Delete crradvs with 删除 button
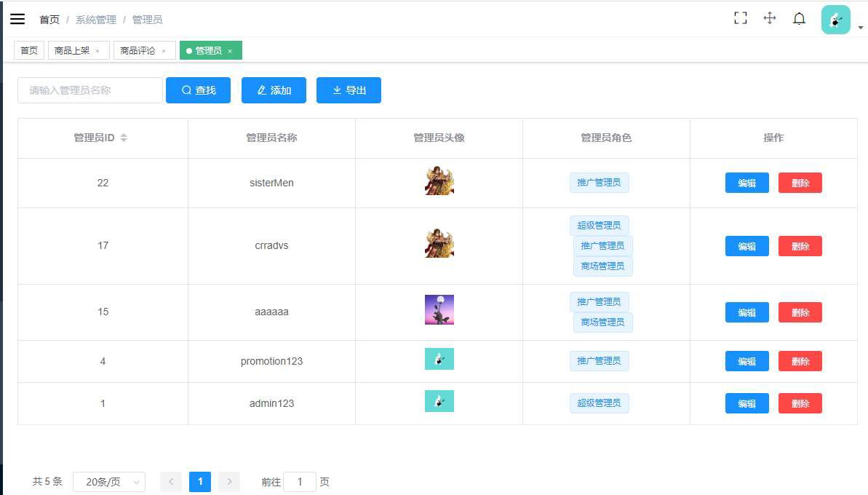Viewport: 868px width, 495px height. 800,246
